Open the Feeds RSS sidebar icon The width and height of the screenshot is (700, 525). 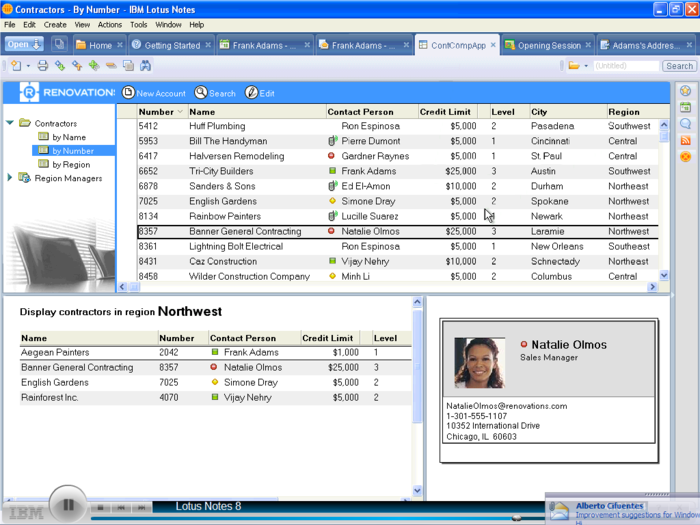pos(685,140)
